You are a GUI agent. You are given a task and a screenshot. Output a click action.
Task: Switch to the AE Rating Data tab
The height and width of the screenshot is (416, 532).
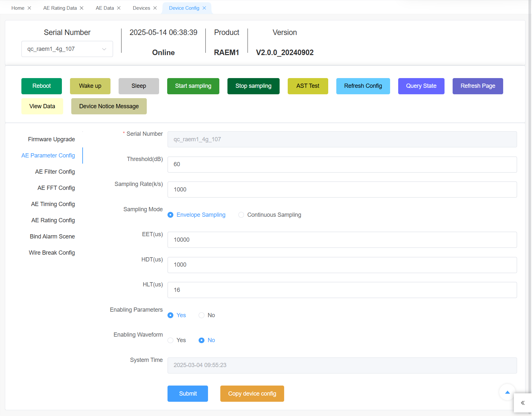coord(60,8)
